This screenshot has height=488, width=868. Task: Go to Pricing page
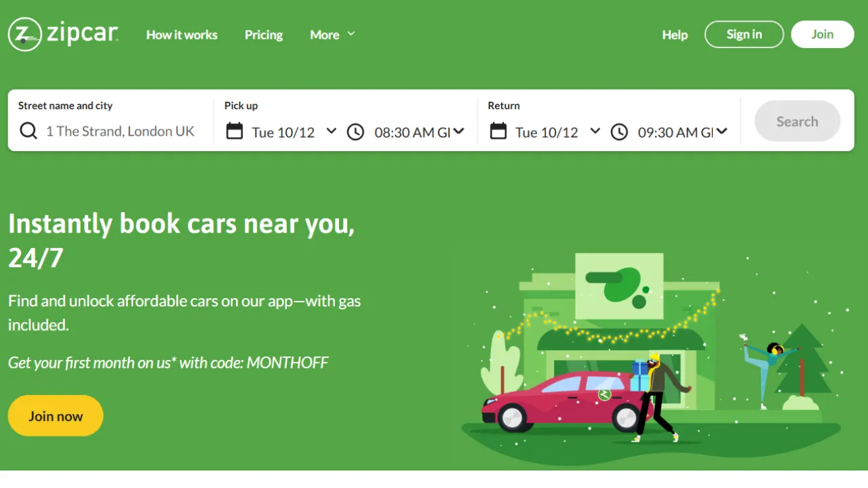[x=264, y=35]
